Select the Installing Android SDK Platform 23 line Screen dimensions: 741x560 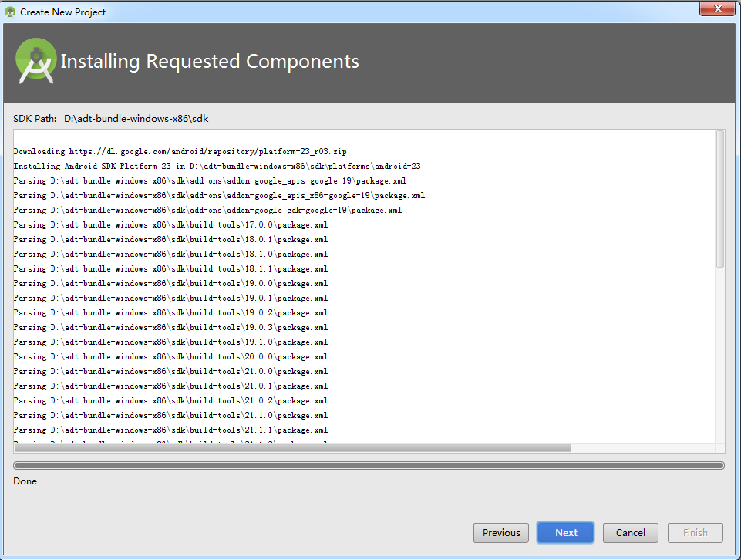[x=217, y=167]
